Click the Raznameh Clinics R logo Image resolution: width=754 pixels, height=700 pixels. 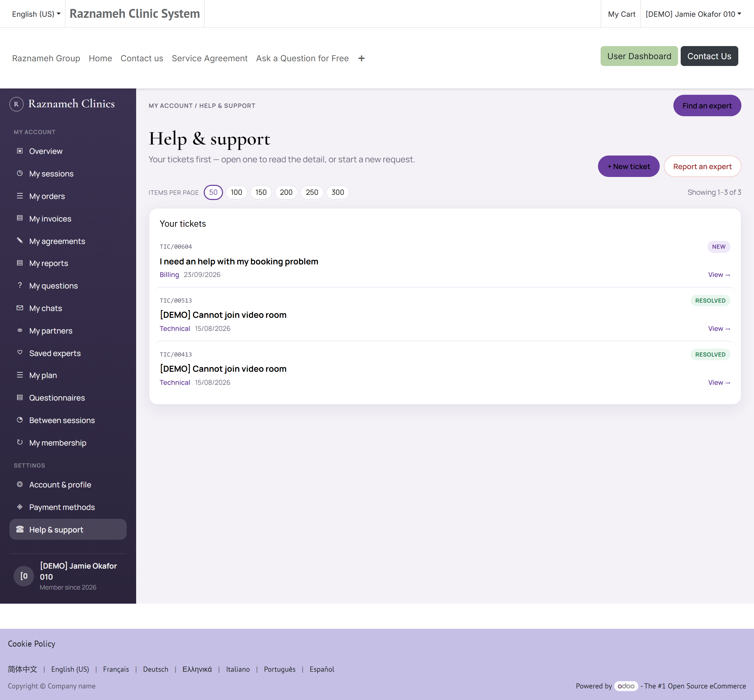pyautogui.click(x=16, y=104)
